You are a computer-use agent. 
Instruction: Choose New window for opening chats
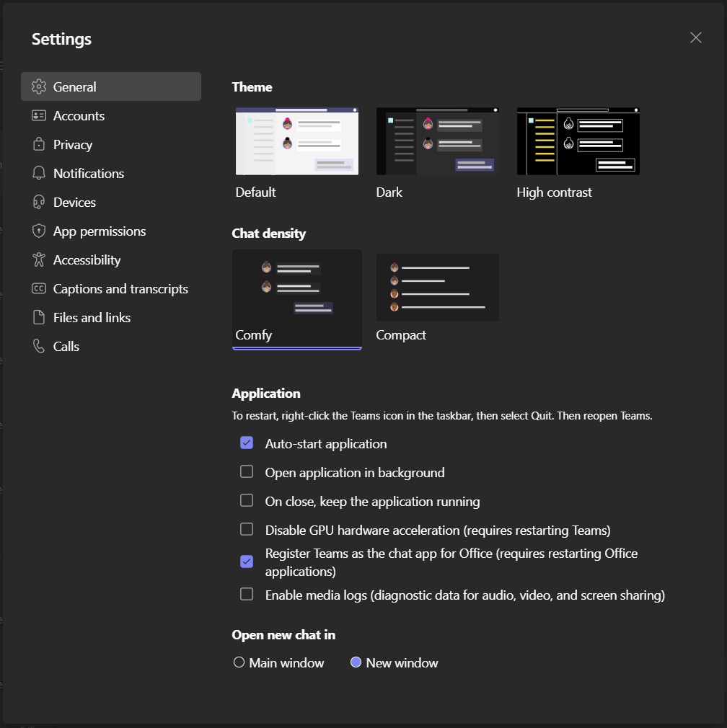(x=356, y=662)
